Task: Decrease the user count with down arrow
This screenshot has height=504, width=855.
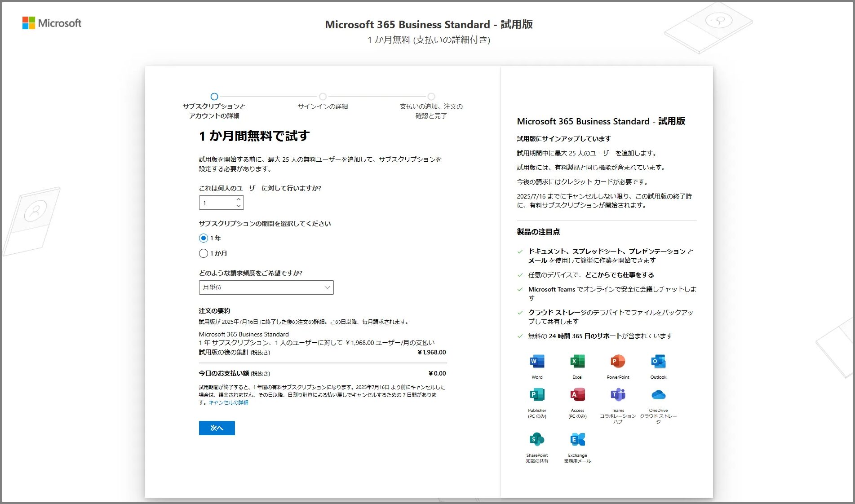Action: pyautogui.click(x=239, y=206)
